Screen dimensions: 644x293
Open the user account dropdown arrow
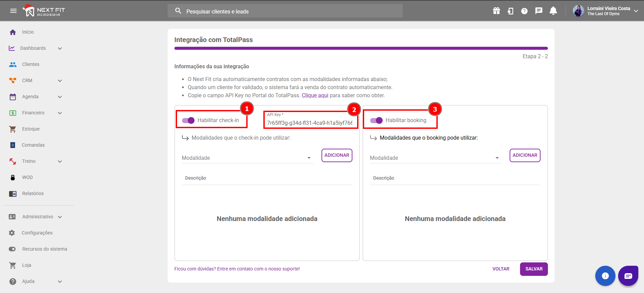[636, 11]
